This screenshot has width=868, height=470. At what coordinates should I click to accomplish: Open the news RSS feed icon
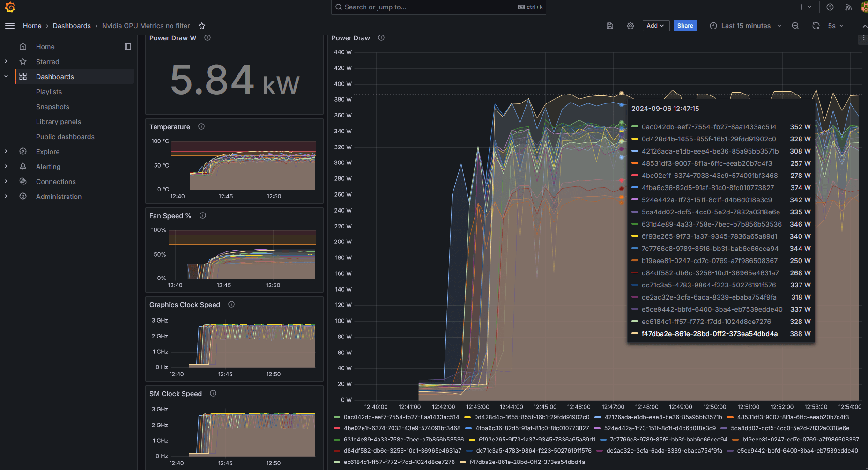click(848, 7)
